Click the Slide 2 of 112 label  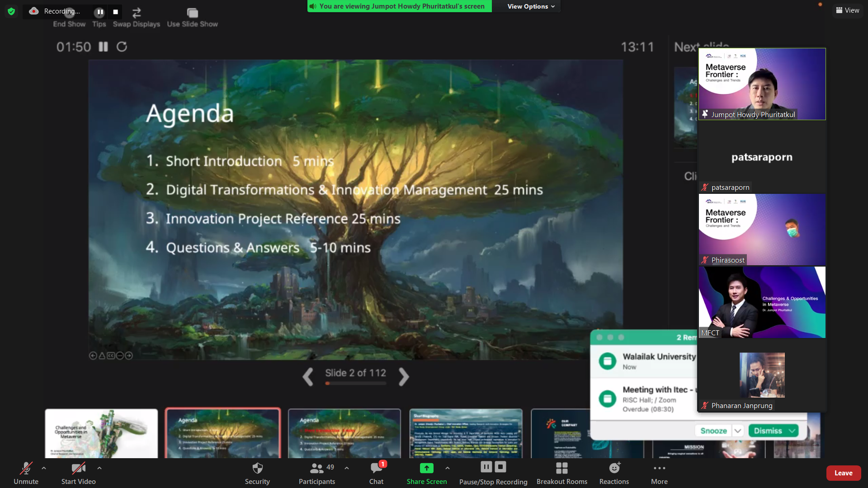pyautogui.click(x=356, y=373)
